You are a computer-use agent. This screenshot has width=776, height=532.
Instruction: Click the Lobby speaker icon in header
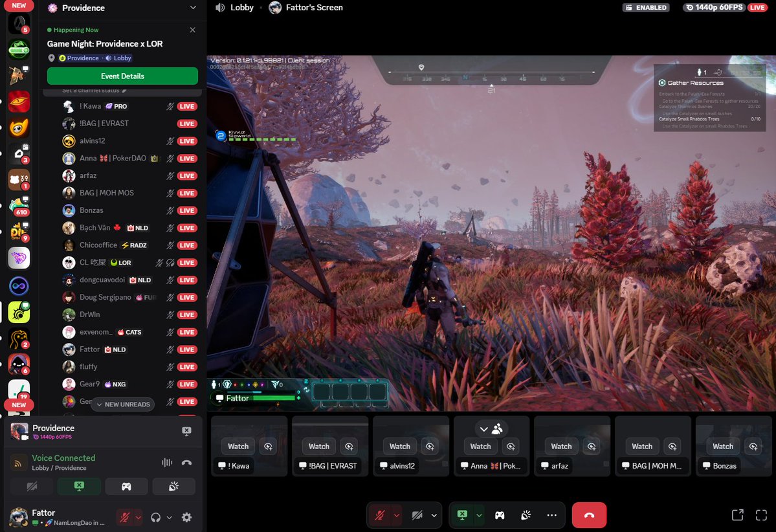point(220,7)
